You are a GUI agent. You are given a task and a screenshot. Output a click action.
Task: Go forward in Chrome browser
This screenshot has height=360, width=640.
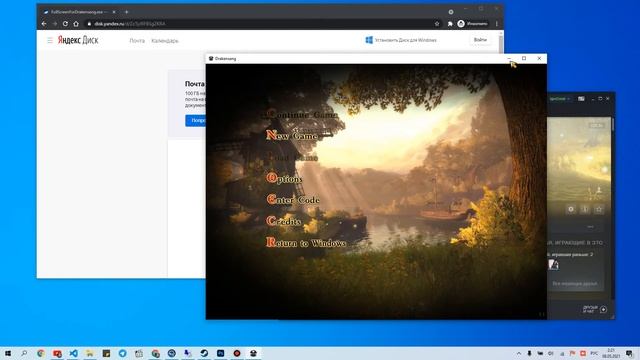coord(55,24)
